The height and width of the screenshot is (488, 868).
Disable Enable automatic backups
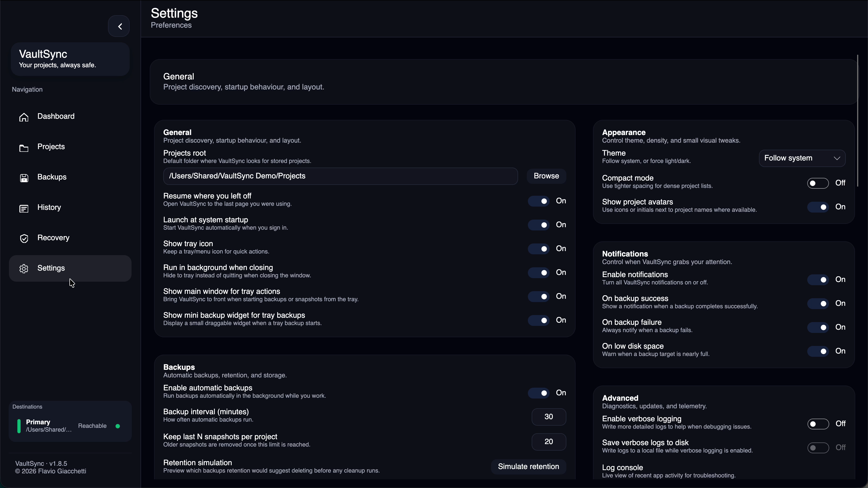(x=538, y=393)
